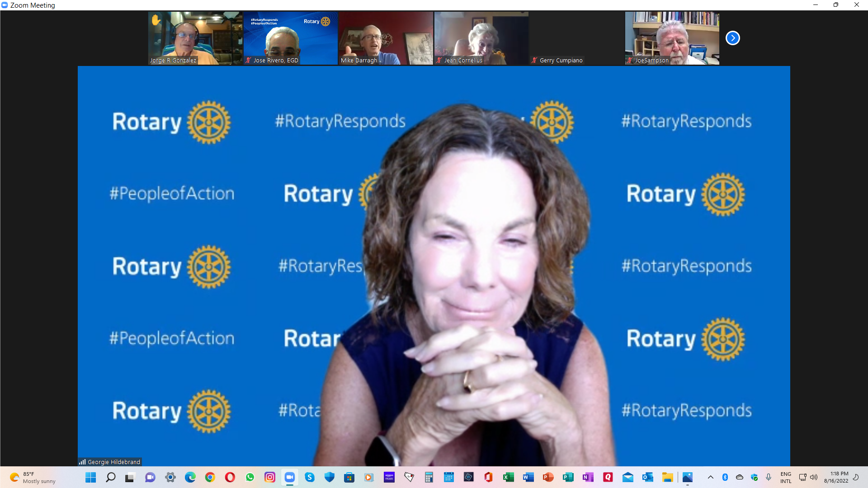
Task: Click Gerry Cumpiano muted microphone icon
Action: (534, 60)
